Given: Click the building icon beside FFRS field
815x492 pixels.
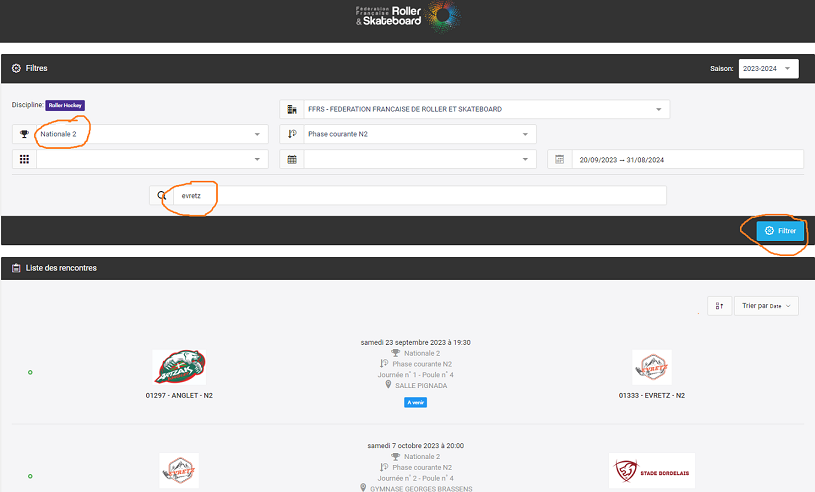Looking at the screenshot, I should (x=292, y=109).
